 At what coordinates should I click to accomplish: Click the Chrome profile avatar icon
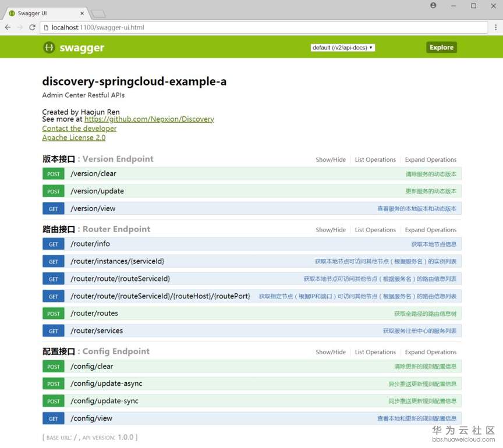[x=433, y=5]
